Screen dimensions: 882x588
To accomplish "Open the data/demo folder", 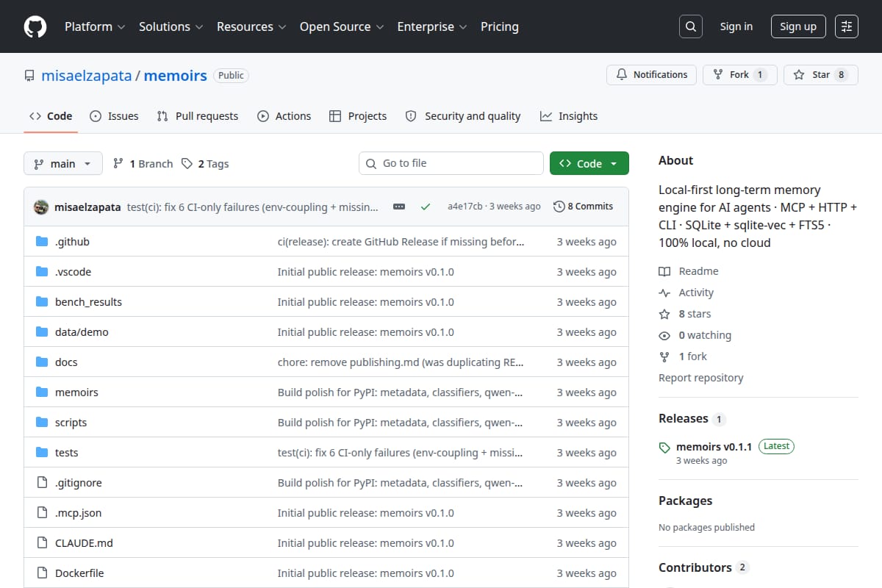I will (82, 331).
